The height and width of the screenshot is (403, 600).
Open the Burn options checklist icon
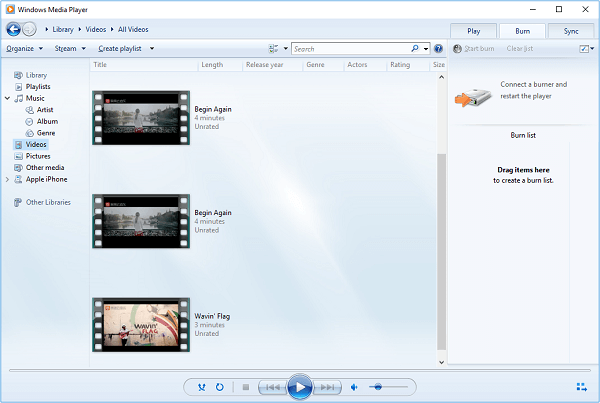[x=584, y=49]
